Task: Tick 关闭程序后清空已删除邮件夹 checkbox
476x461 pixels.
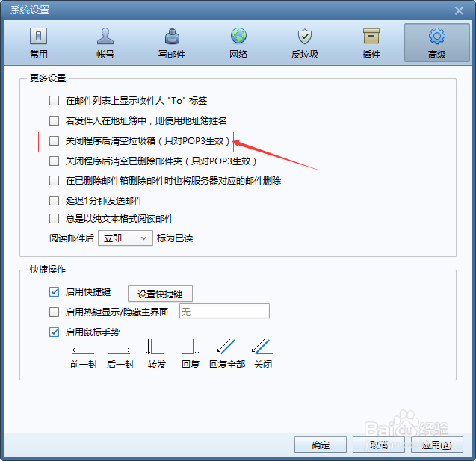Action: (x=54, y=161)
